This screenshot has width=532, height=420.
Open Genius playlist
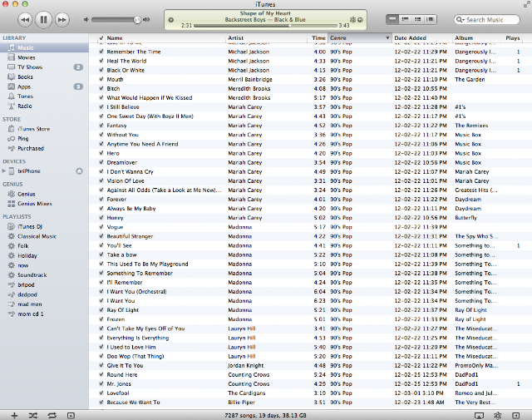coord(44,194)
